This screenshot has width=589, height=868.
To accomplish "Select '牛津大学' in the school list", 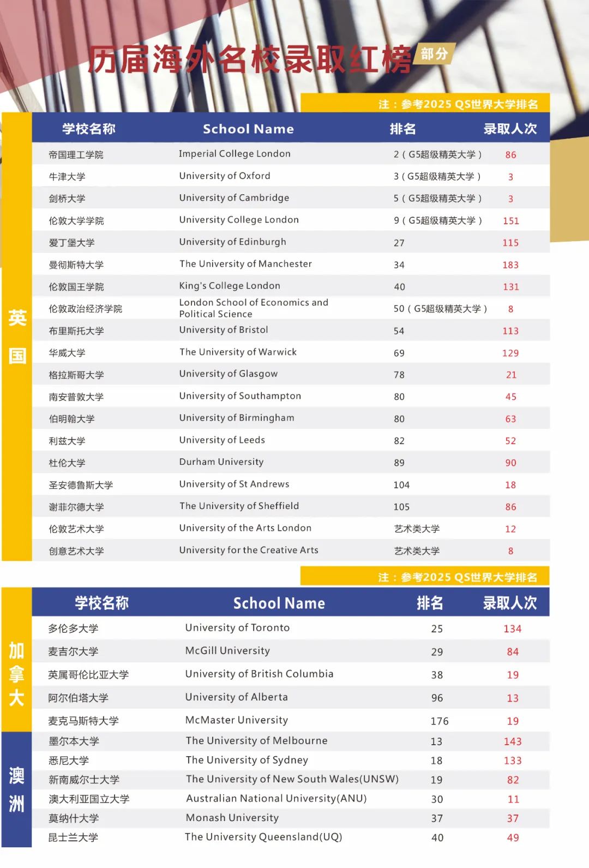I will tap(67, 177).
